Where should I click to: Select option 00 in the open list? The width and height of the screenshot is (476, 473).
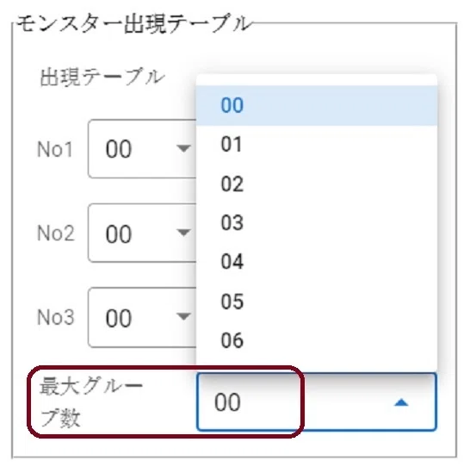click(317, 105)
